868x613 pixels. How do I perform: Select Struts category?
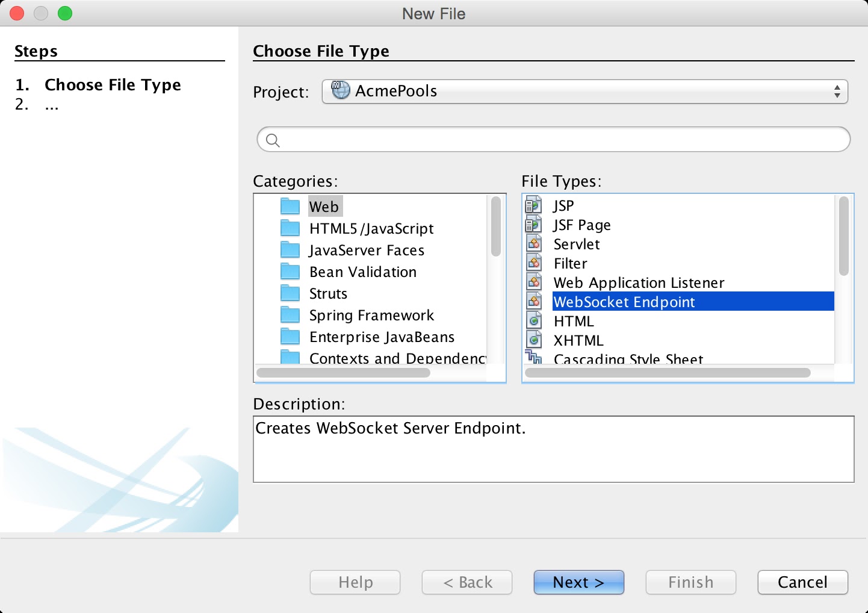click(x=328, y=294)
